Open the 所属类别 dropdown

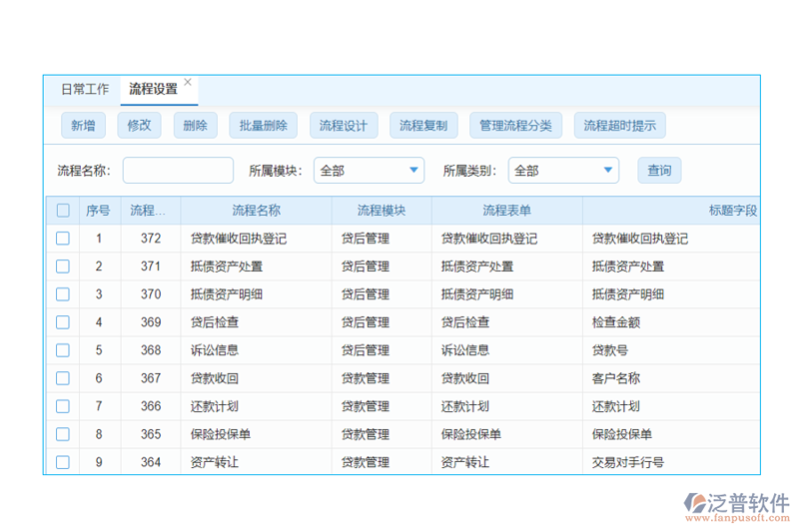click(x=563, y=170)
